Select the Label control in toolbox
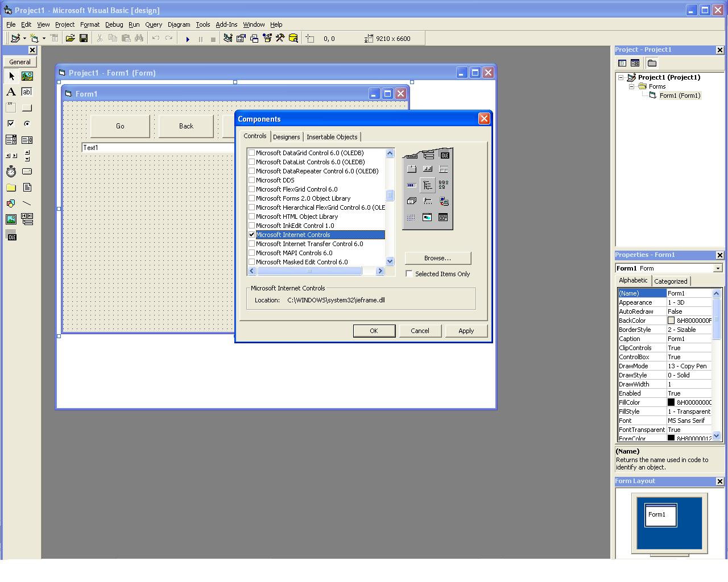The image size is (728, 582). coord(11,92)
